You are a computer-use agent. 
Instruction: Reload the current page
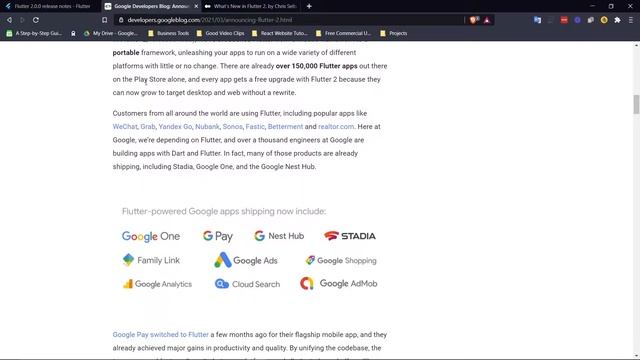coord(36,20)
